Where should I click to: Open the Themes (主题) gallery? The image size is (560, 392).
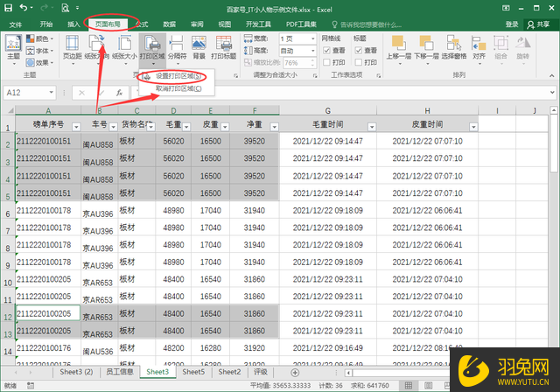14,50
